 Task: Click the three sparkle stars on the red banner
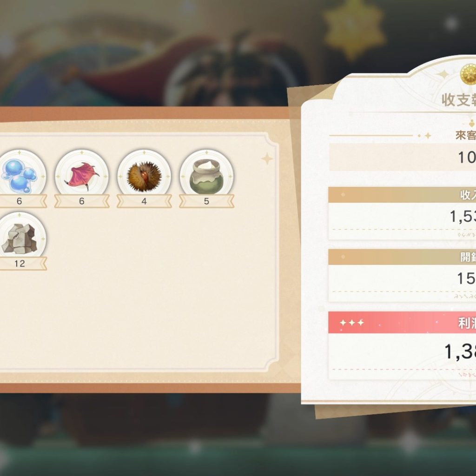coord(352,323)
